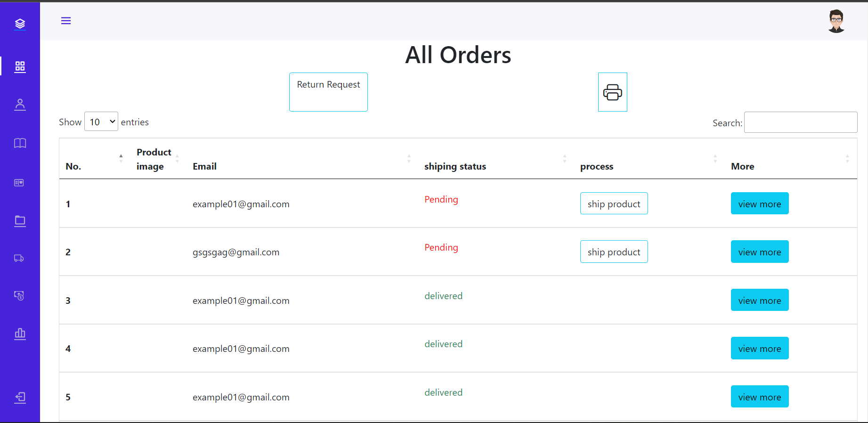868x423 pixels.
Task: Click Pending status of order 2
Action: (441, 247)
